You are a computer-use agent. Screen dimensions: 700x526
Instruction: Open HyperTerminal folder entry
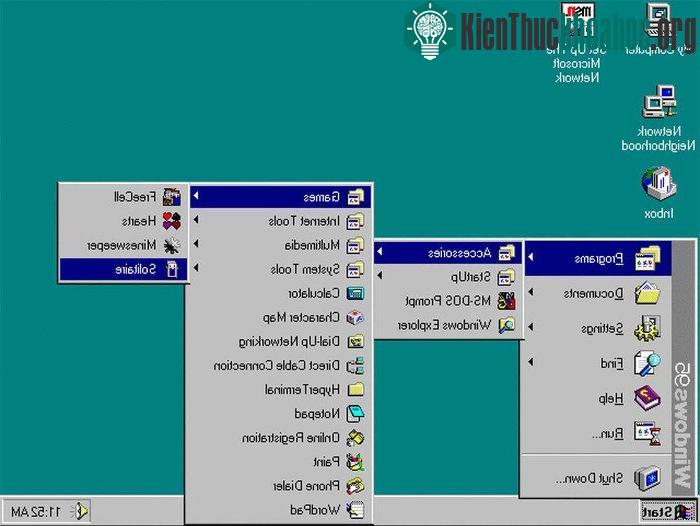(x=280, y=390)
